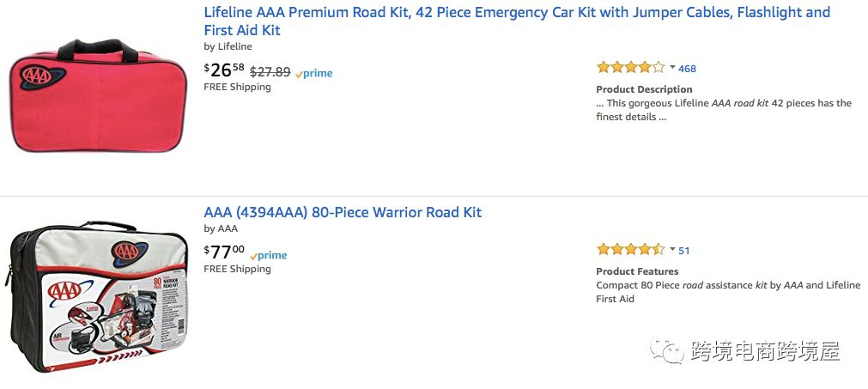The width and height of the screenshot is (868, 389).
Task: Click the Product Features heading
Action: (x=638, y=271)
